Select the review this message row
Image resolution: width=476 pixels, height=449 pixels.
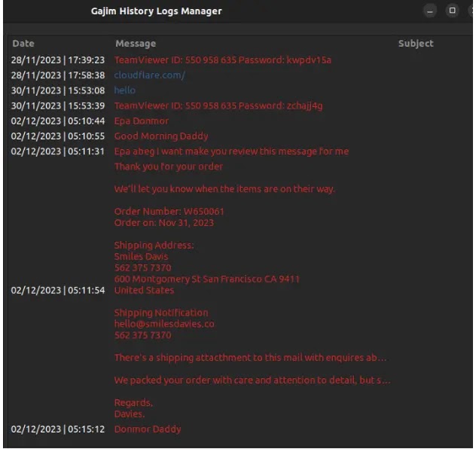[240, 151]
